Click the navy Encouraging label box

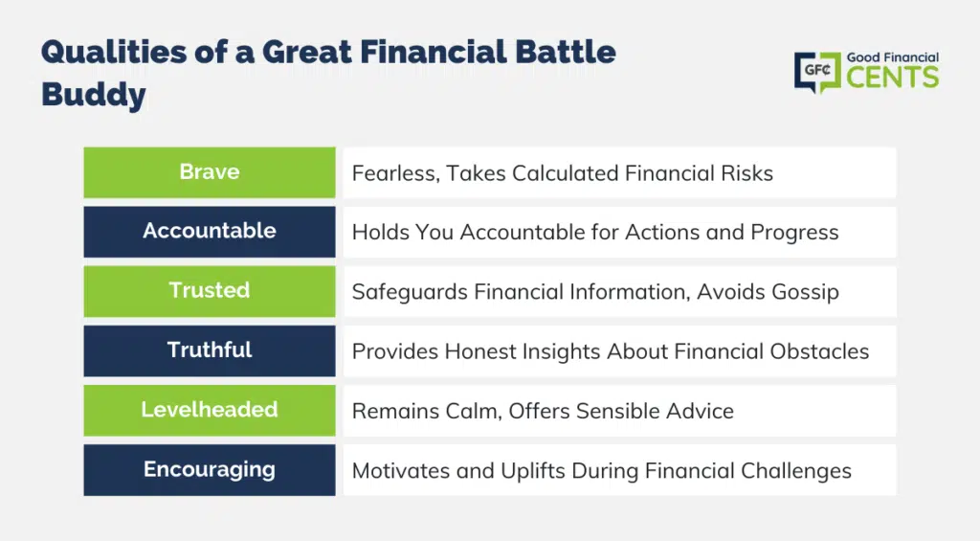(210, 470)
